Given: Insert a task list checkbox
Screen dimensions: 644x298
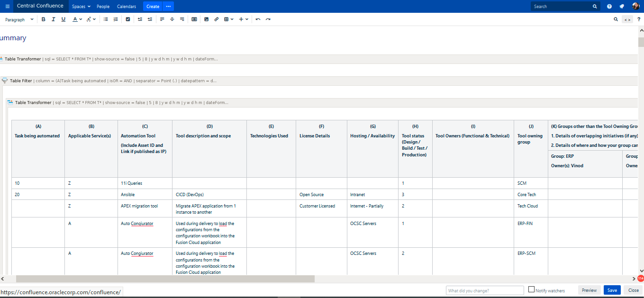Looking at the screenshot, I should click(x=128, y=19).
